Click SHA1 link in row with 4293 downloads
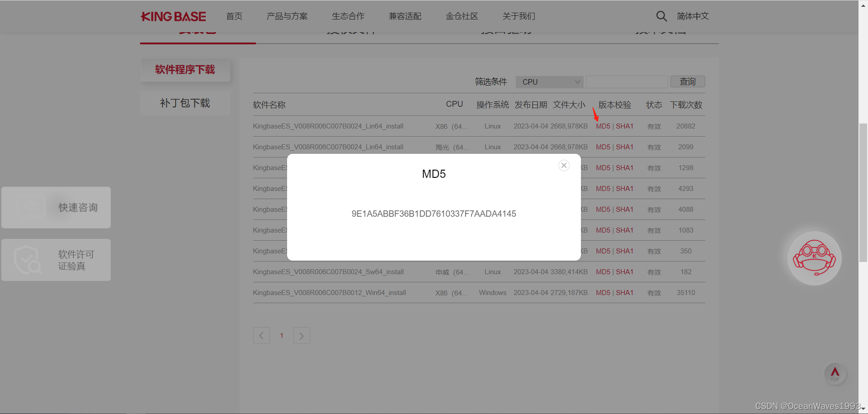 point(625,189)
